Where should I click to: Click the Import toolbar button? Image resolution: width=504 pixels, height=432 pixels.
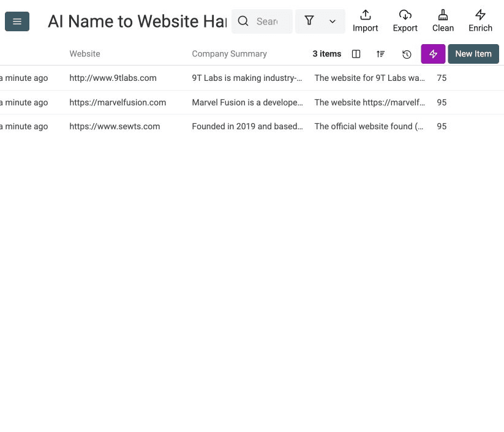click(x=365, y=21)
